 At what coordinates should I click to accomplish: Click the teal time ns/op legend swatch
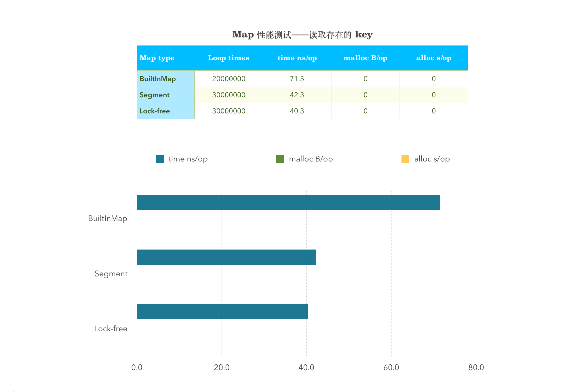pos(159,159)
